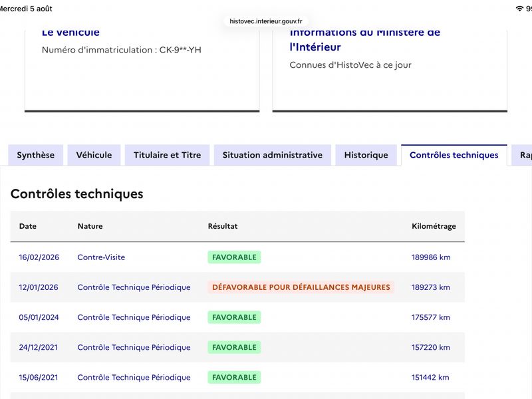Open the Synthèse tab
Viewport: 532px width, 399px height.
[36, 155]
